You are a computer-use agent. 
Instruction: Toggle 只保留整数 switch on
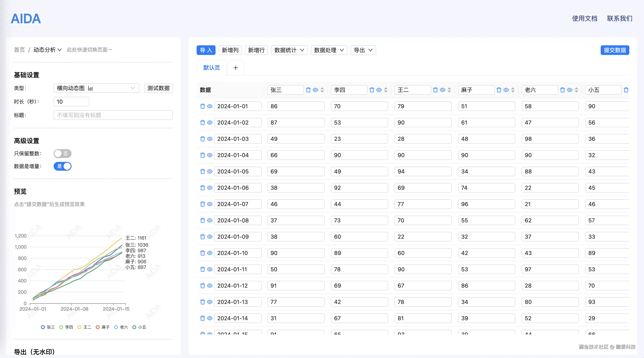[63, 154]
